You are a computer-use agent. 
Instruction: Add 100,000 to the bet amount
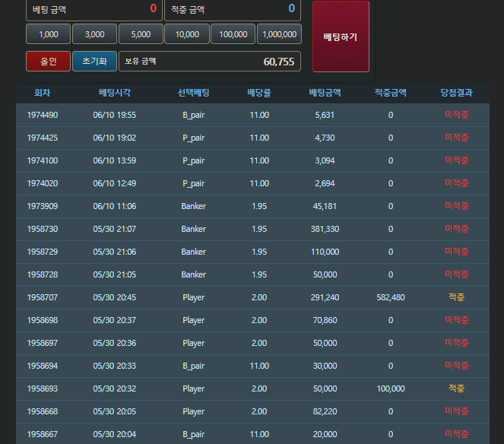point(233,33)
